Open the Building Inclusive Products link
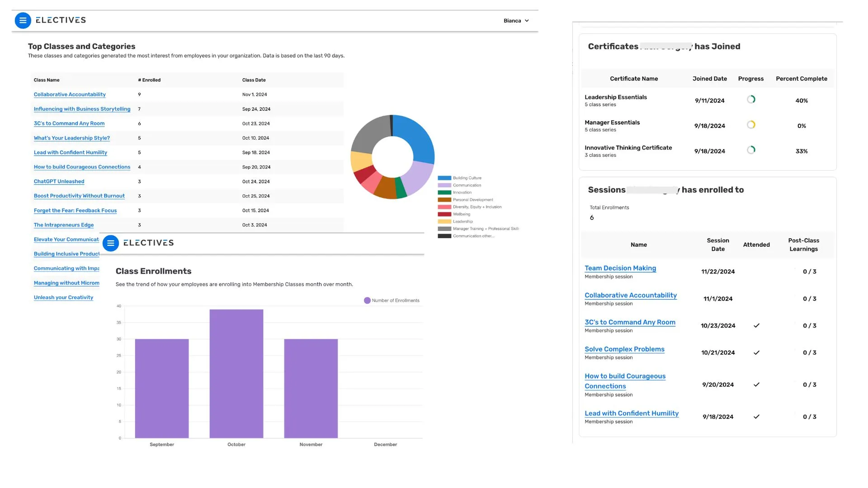The image size is (868, 488). tap(66, 254)
